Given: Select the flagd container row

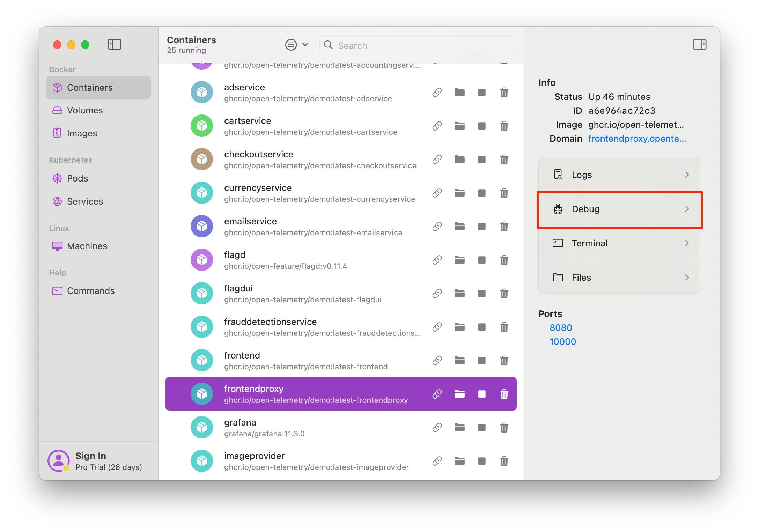Looking at the screenshot, I should coord(341,260).
